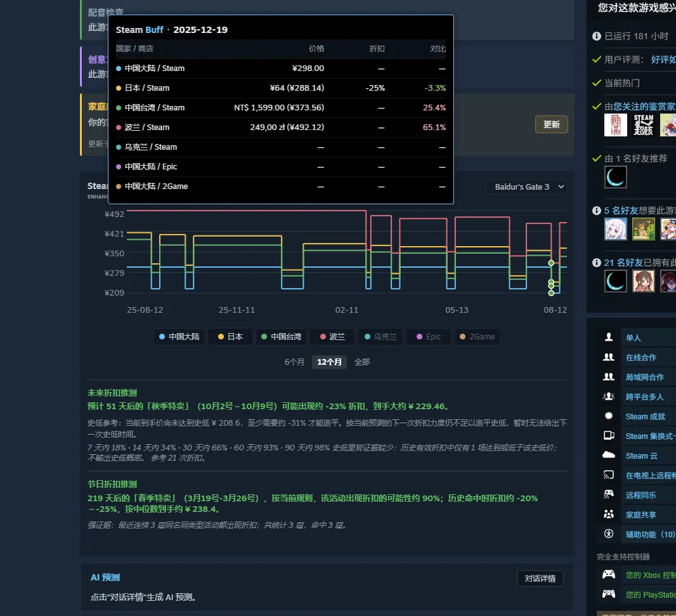
Task: Click the 节日折扣推测 heading
Action: coord(112,484)
